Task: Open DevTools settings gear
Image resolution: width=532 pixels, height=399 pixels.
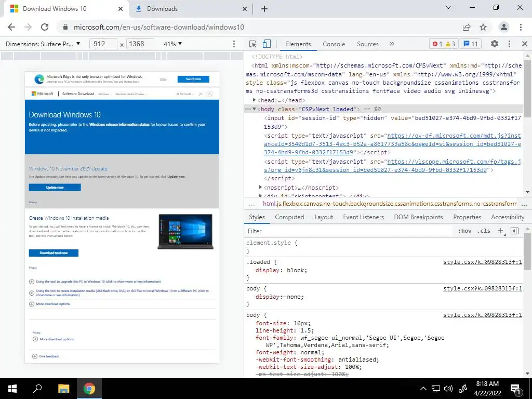Action: [495, 44]
